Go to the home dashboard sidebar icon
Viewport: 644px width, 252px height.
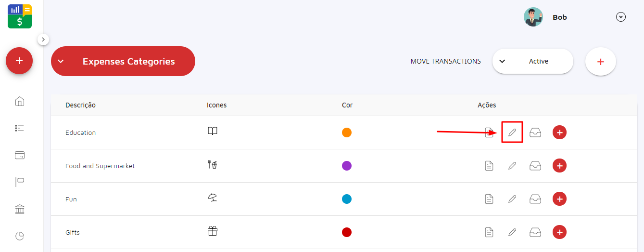point(20,101)
